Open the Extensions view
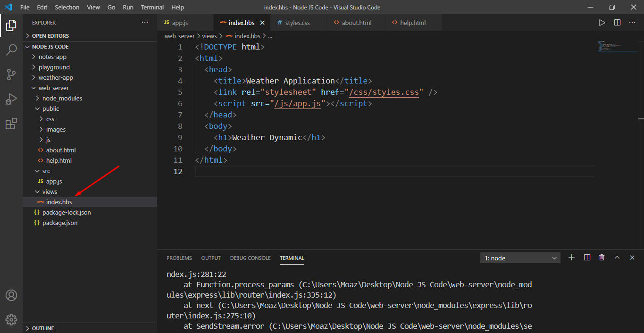 click(x=11, y=124)
